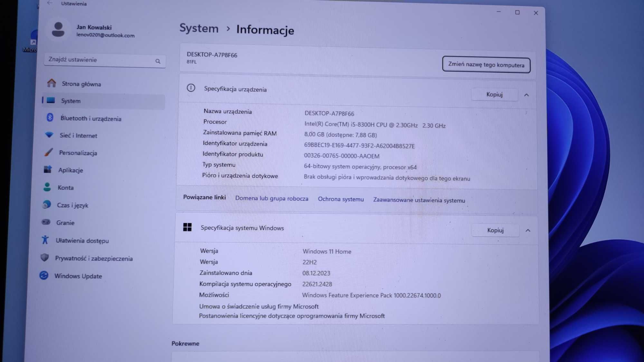The height and width of the screenshot is (362, 644).
Task: Click the Brak obsługi pióra value text
Action: (x=387, y=178)
